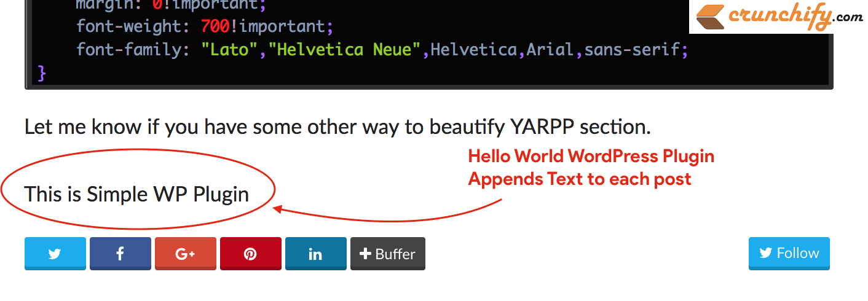
Task: Open the crunchify.com site name text
Action: tap(796, 15)
